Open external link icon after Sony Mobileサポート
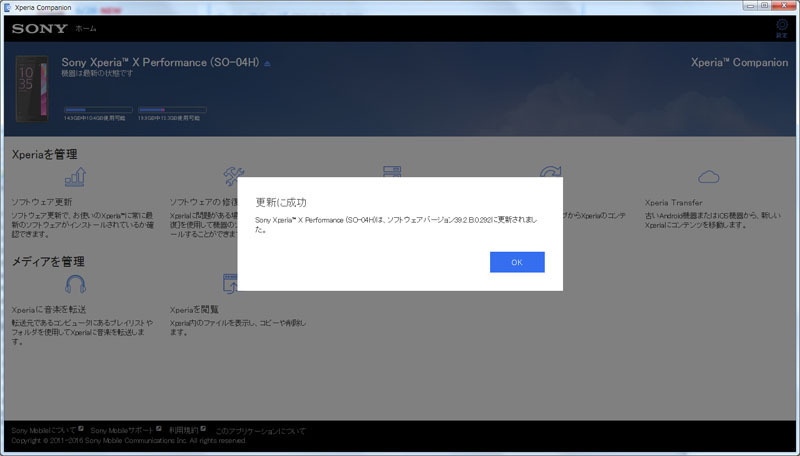Screen dimensions: 800x456 (x=159, y=429)
